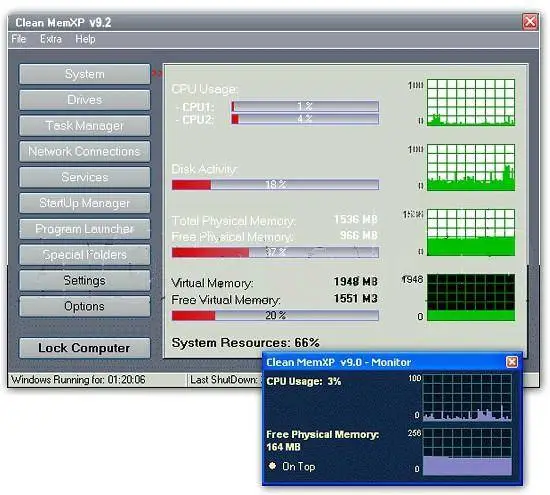
Task: Click the 1536 MB total memory value
Action: click(356, 220)
